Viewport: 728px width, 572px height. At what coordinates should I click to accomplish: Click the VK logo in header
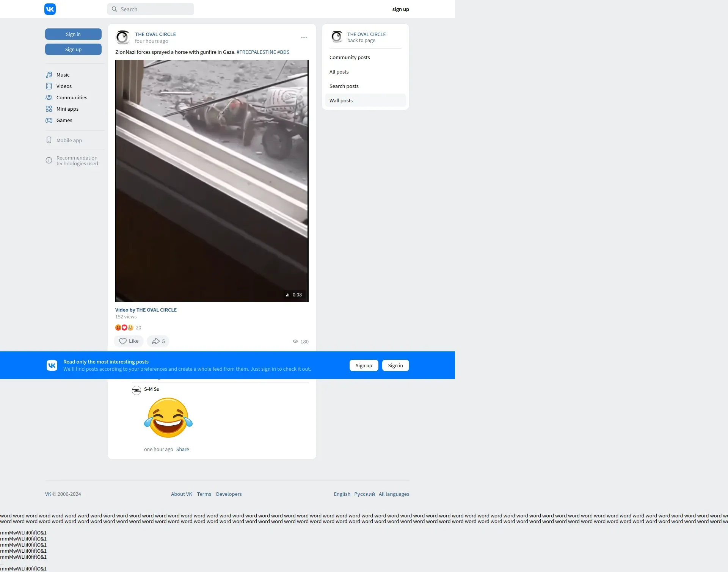point(50,9)
